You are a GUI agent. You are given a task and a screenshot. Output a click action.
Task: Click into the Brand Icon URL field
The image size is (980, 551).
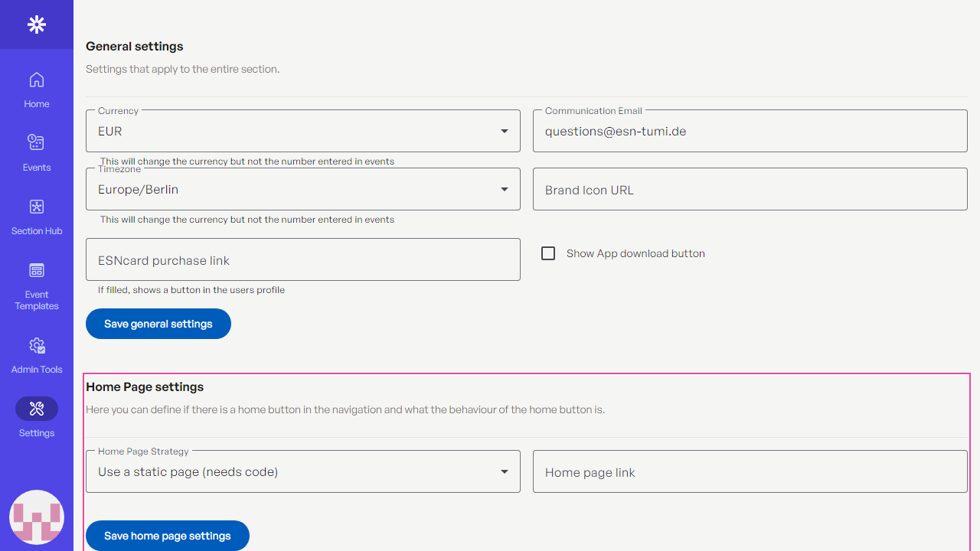click(x=750, y=190)
